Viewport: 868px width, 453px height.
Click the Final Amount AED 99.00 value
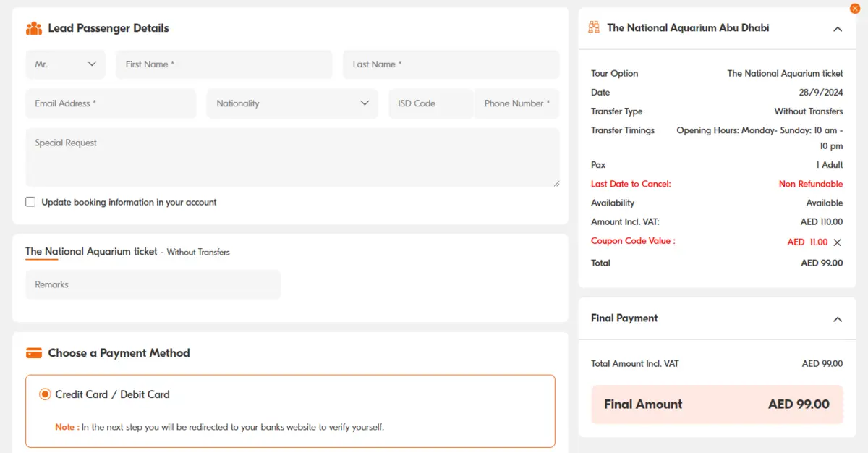[799, 405]
